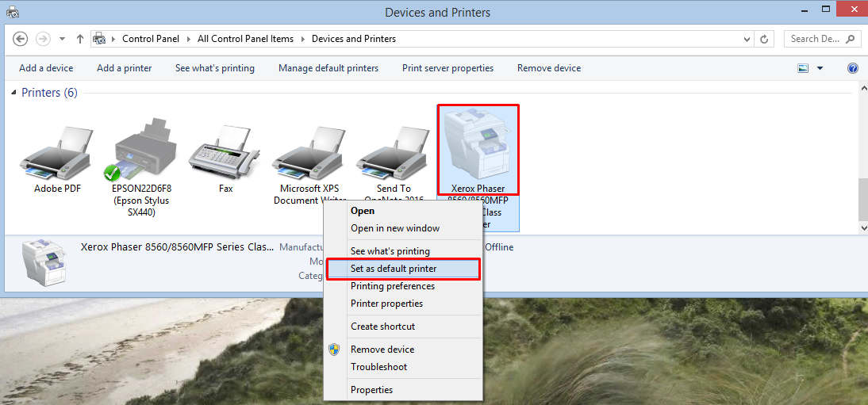Click All Control Panel Items breadcrumb

point(245,39)
